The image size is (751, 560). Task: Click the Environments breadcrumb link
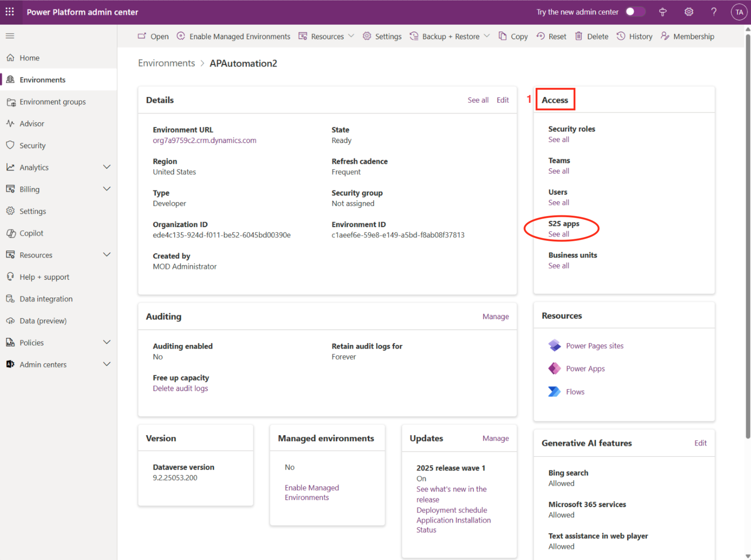166,63
